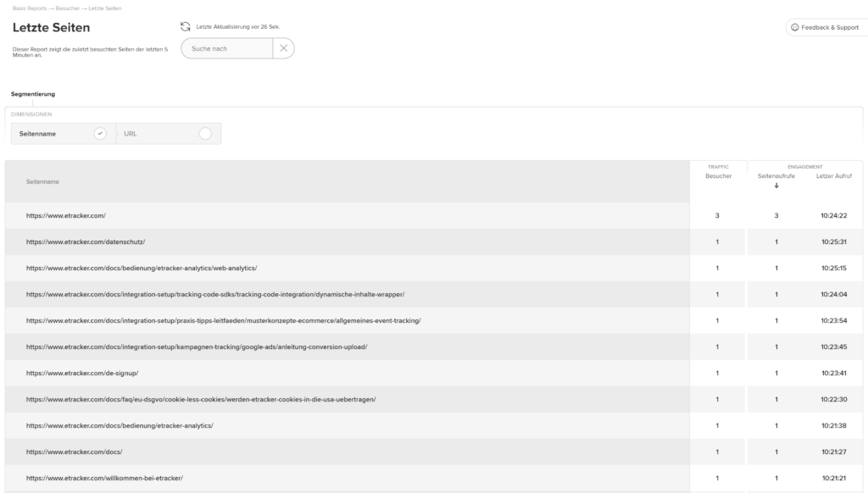This screenshot has width=868, height=493.
Task: Select the anleitung-conversion-upload/ row
Action: [x=434, y=347]
